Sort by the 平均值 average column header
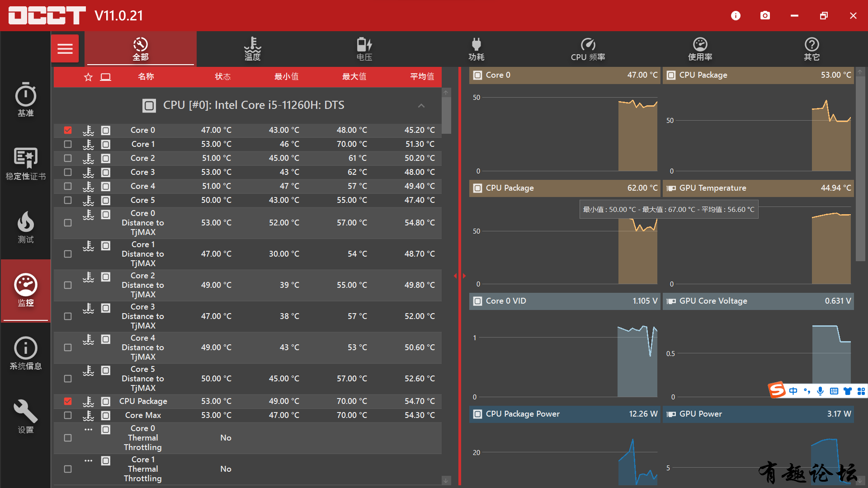Image resolution: width=868 pixels, height=488 pixels. click(422, 77)
